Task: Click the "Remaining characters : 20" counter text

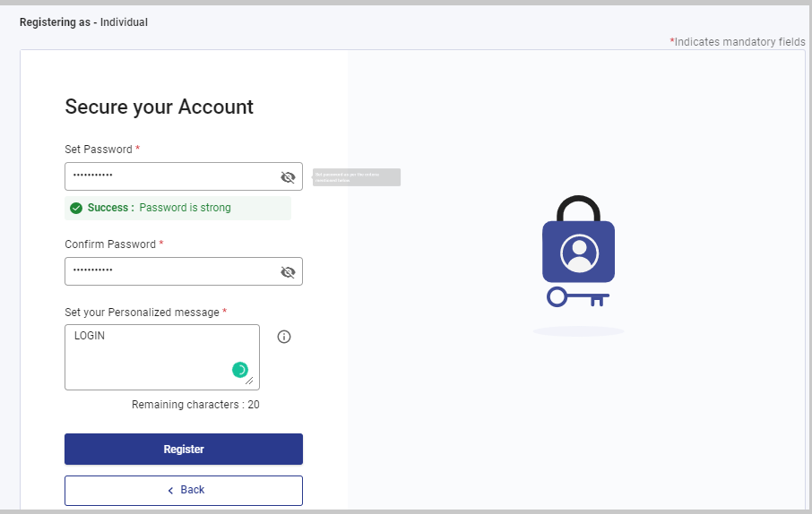Action: pyautogui.click(x=195, y=405)
